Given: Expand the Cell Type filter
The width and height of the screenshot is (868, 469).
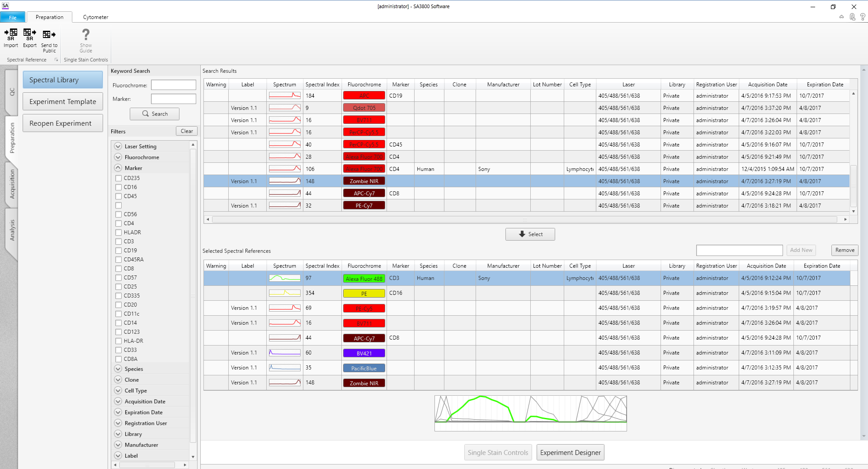Looking at the screenshot, I should [118, 390].
